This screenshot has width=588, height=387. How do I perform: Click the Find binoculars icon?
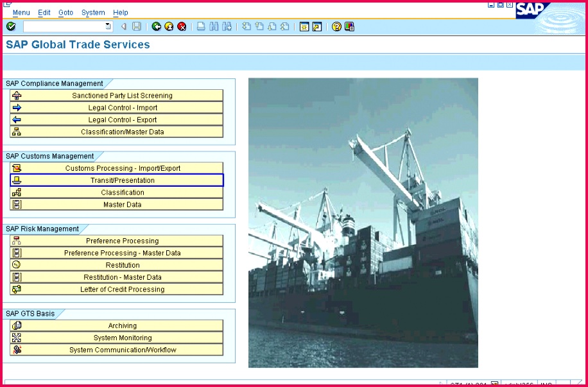click(x=214, y=26)
